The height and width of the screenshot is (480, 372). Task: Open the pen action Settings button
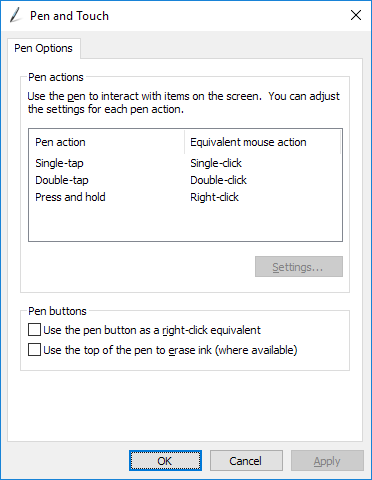299,267
